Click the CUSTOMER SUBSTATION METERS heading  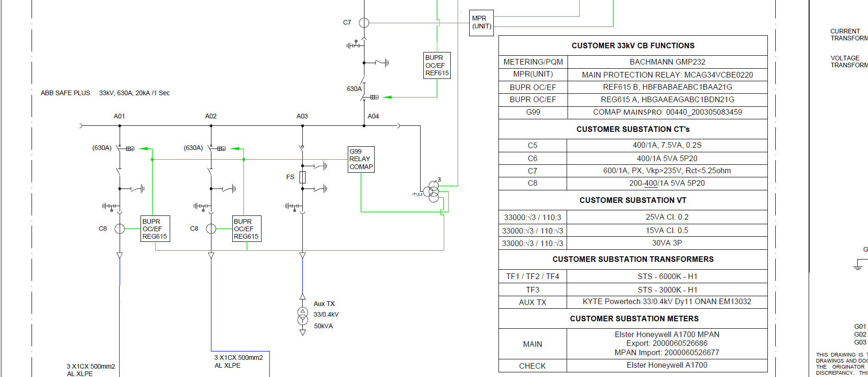(x=634, y=318)
